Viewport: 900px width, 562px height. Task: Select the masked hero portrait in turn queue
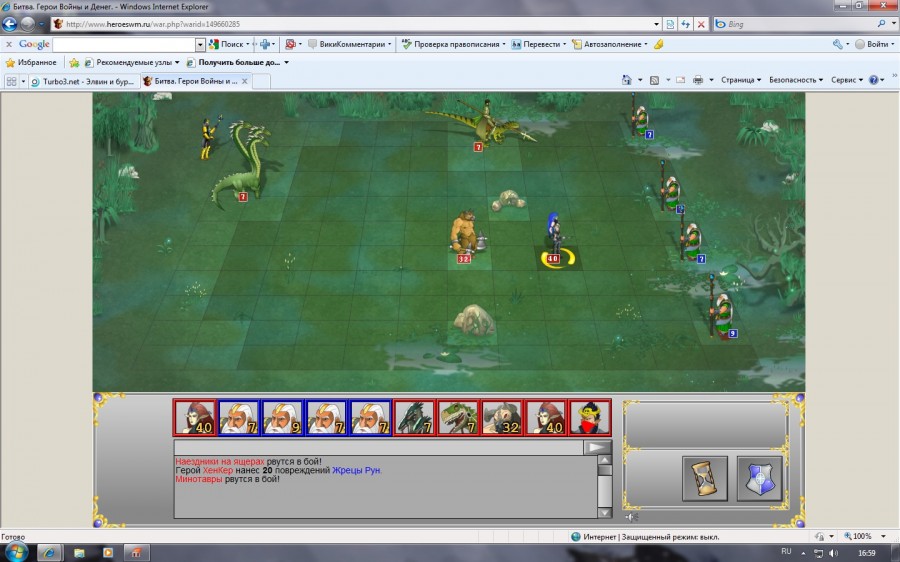(x=589, y=417)
